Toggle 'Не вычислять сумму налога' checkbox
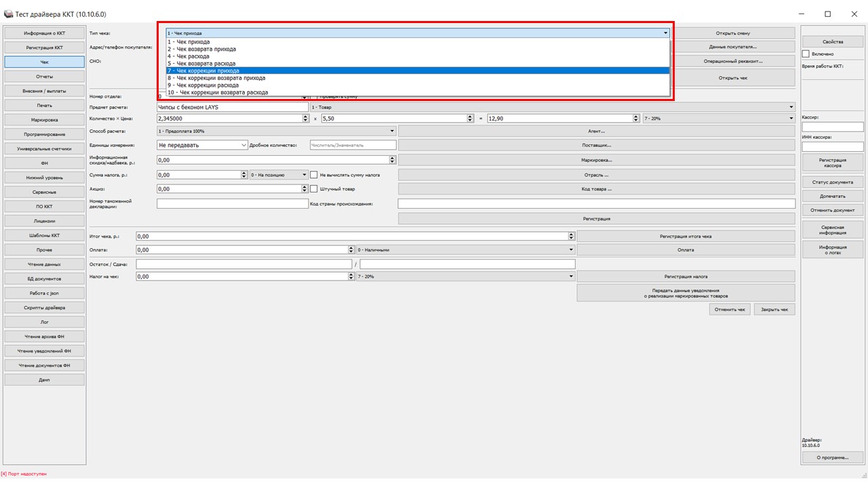Viewport: 868px width, 488px height. pos(314,174)
